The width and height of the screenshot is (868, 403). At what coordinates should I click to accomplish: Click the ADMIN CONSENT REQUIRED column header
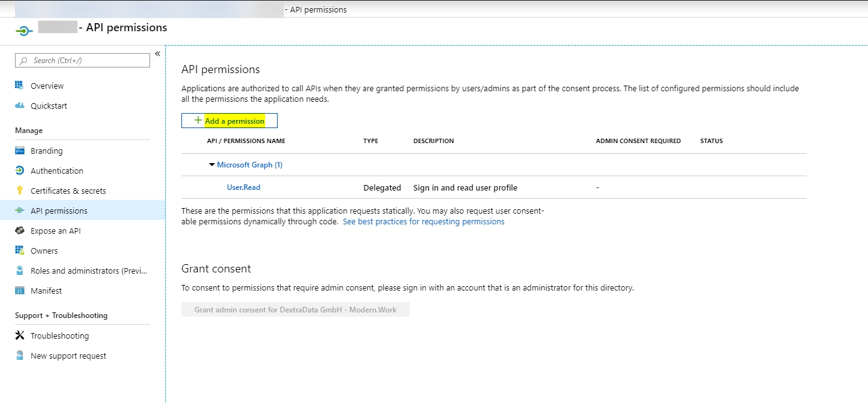click(638, 141)
